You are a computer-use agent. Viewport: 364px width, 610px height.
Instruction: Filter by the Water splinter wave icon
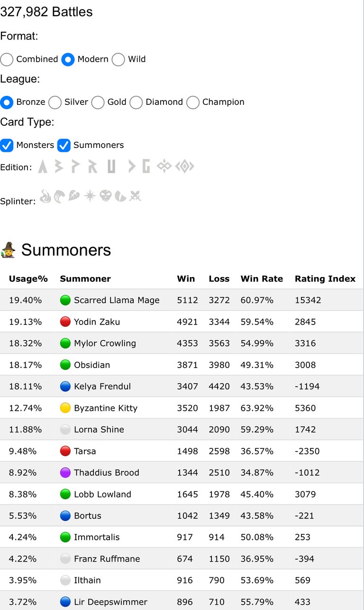coord(60,196)
